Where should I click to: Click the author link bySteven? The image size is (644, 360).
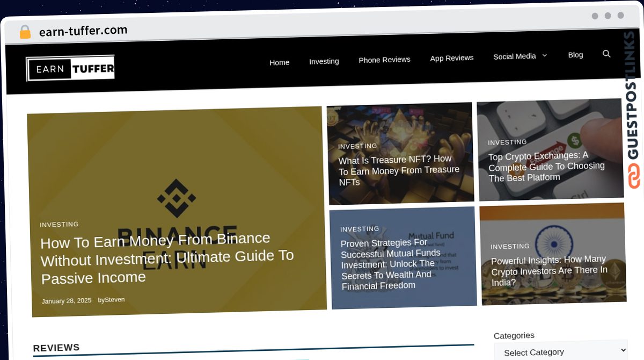(x=111, y=300)
